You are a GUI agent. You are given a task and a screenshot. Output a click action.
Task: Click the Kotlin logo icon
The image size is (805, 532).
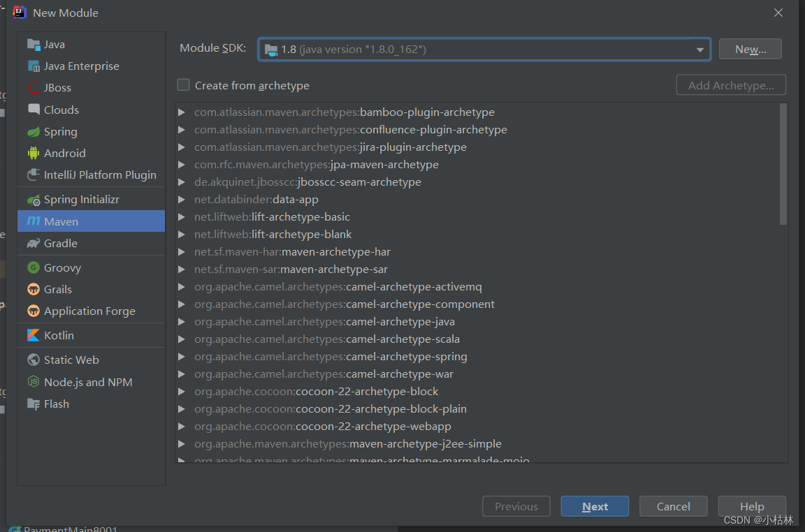coord(33,335)
